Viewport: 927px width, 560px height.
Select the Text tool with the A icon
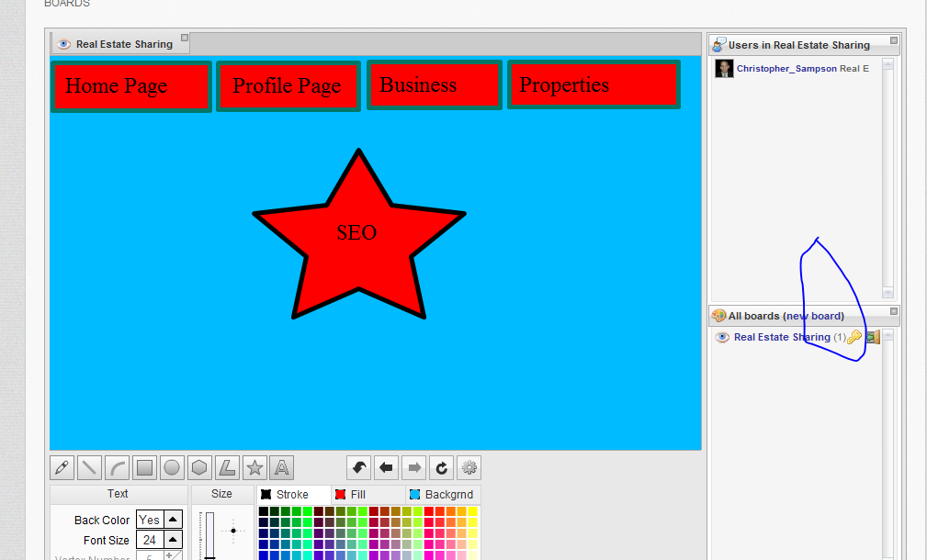coord(282,468)
